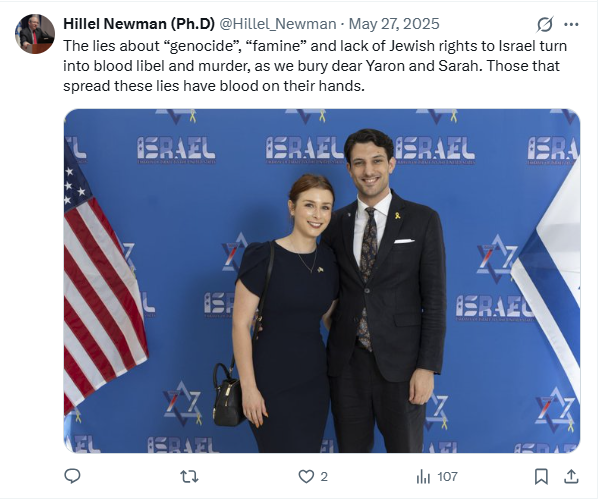Repost this tweet via the arrows icon

(189, 477)
